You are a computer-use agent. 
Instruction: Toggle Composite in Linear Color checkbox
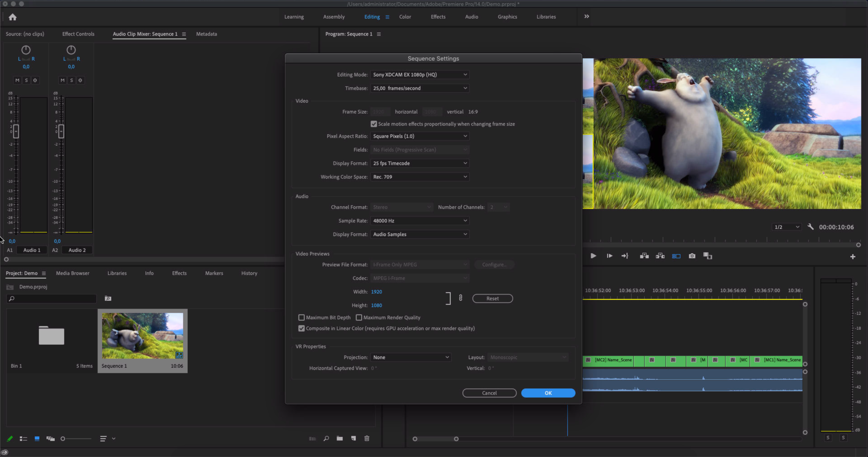click(x=301, y=328)
